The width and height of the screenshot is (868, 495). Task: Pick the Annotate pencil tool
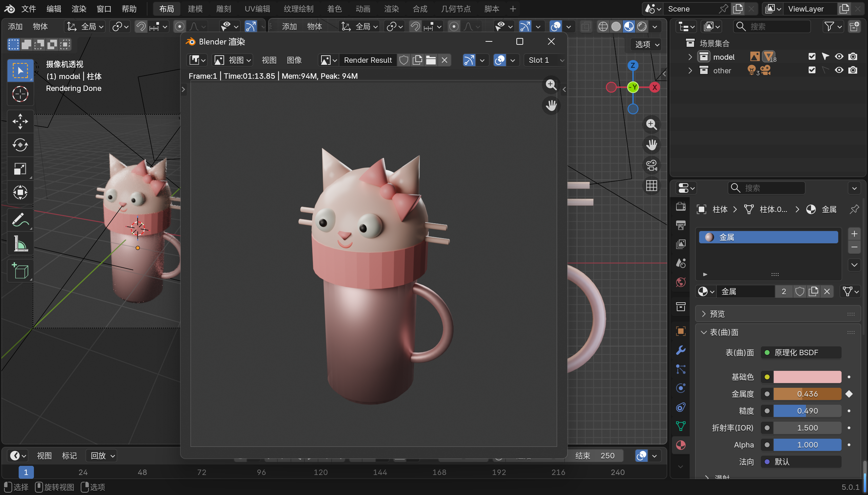[20, 220]
